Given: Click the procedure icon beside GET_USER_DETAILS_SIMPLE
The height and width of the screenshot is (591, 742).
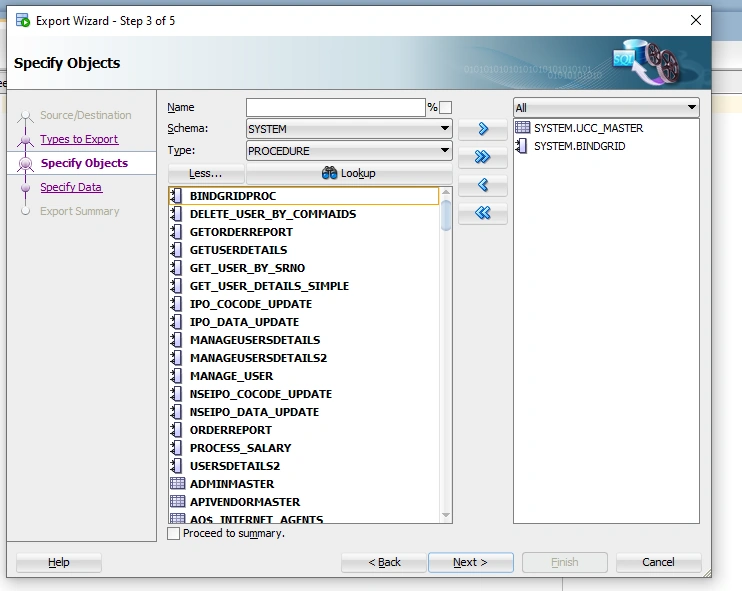Looking at the screenshot, I should click(177, 286).
